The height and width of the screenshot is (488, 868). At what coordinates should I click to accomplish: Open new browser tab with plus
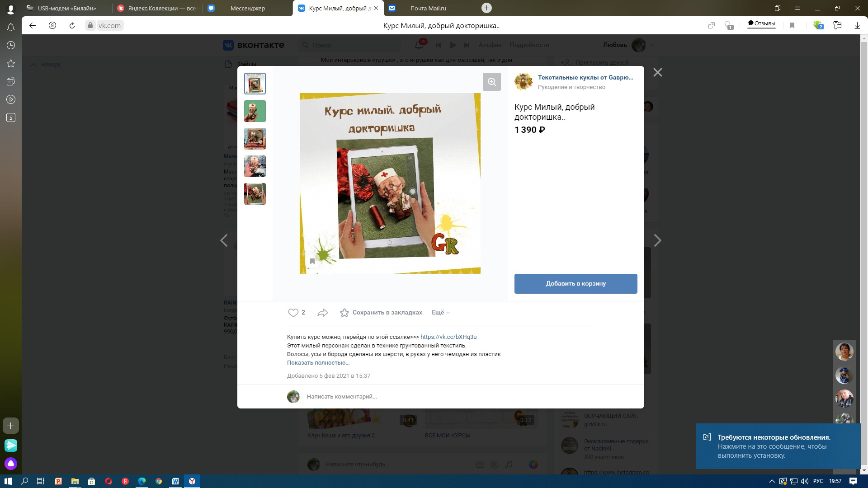(x=486, y=8)
